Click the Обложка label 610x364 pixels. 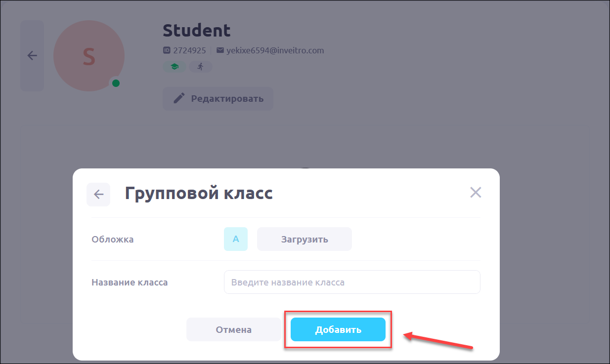tap(113, 240)
